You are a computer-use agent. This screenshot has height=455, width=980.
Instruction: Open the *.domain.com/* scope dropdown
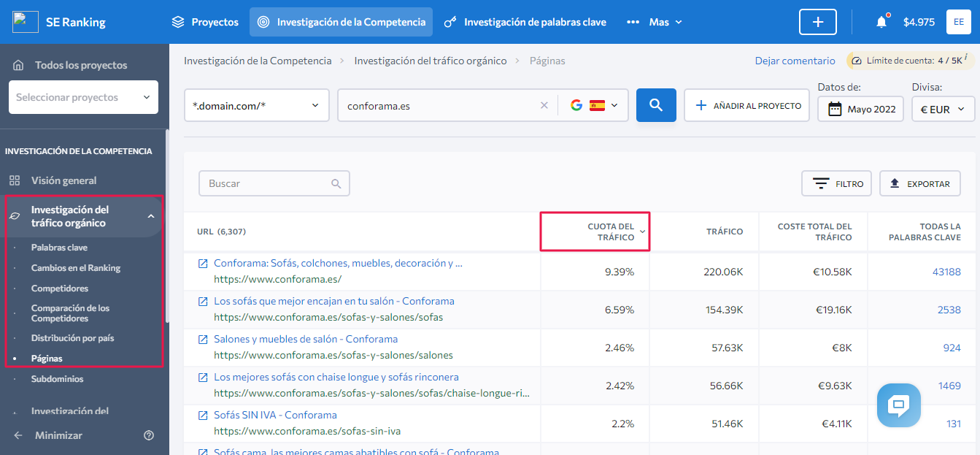pos(256,105)
